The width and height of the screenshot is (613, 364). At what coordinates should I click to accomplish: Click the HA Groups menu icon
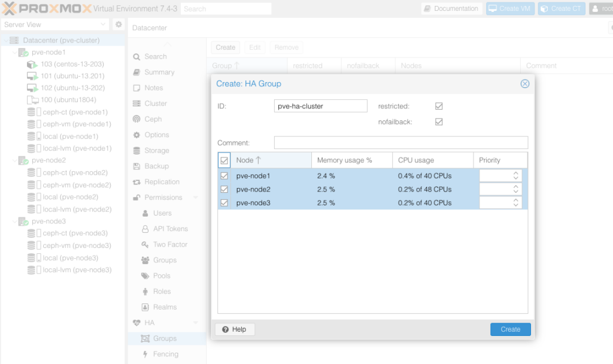[x=145, y=338]
